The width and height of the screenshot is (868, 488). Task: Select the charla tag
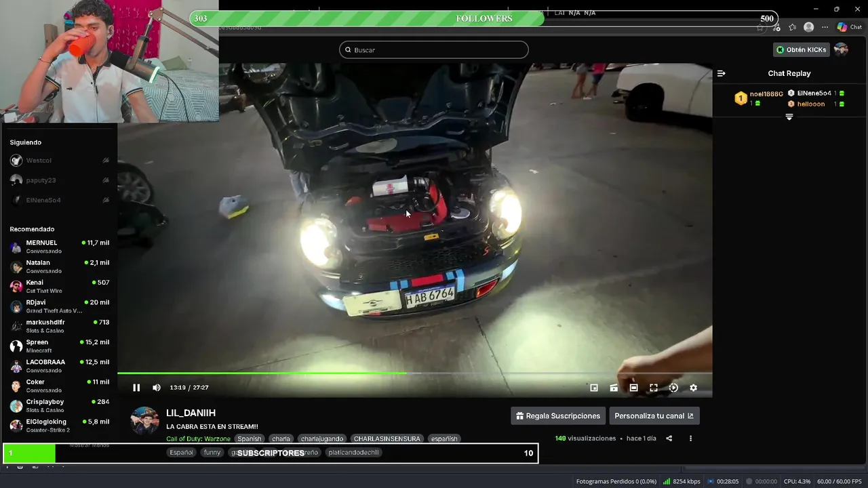[x=281, y=439]
